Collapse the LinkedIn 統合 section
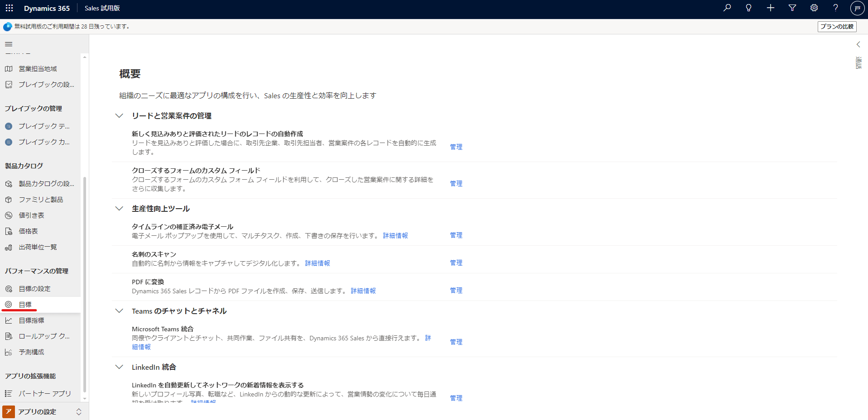The image size is (868, 420). pos(119,367)
